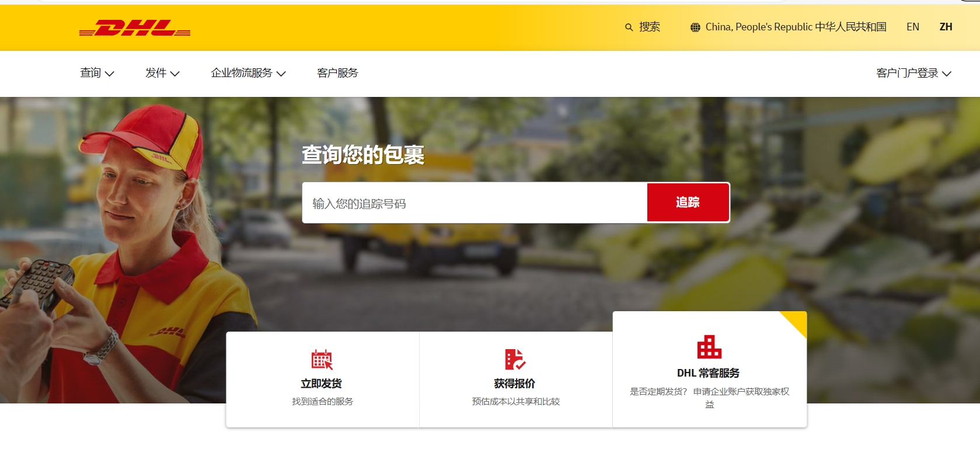Expand the 发件 dropdown menu
This screenshot has height=470, width=980.
[162, 73]
